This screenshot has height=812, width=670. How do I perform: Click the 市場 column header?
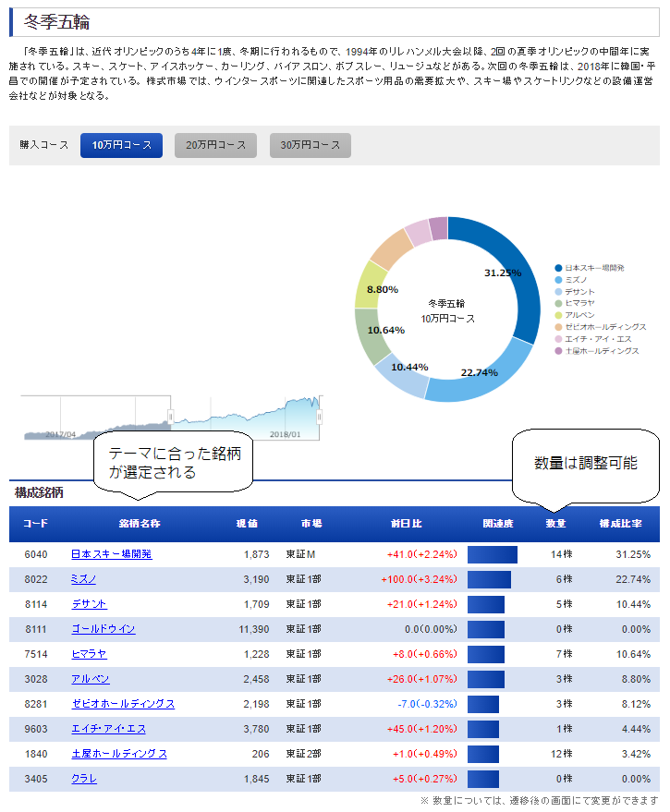311,524
